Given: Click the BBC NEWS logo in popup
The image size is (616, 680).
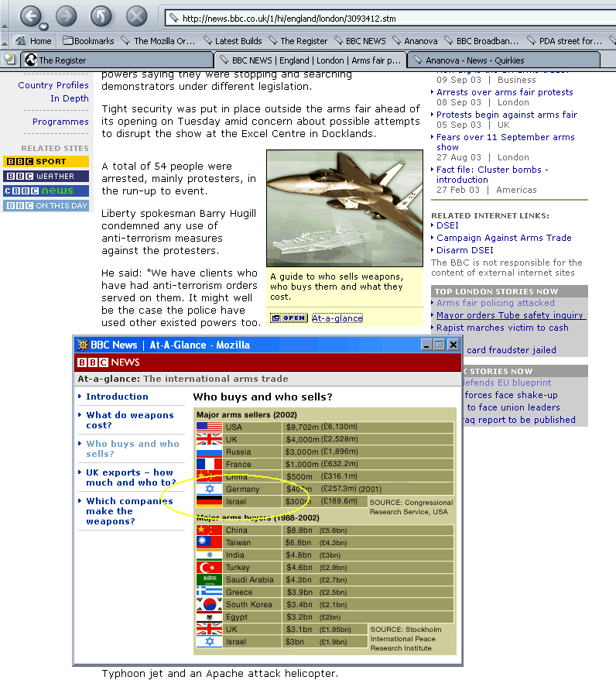Looking at the screenshot, I should [x=108, y=362].
